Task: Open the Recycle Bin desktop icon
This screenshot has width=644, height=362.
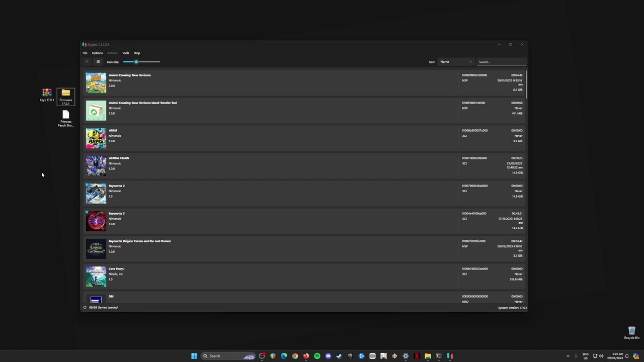Action: click(632, 333)
